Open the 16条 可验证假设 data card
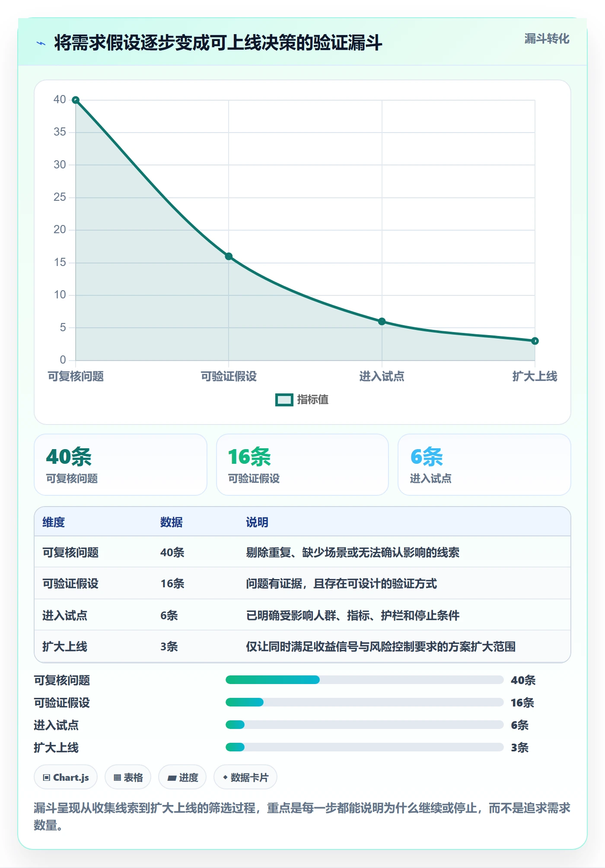 pos(302,465)
